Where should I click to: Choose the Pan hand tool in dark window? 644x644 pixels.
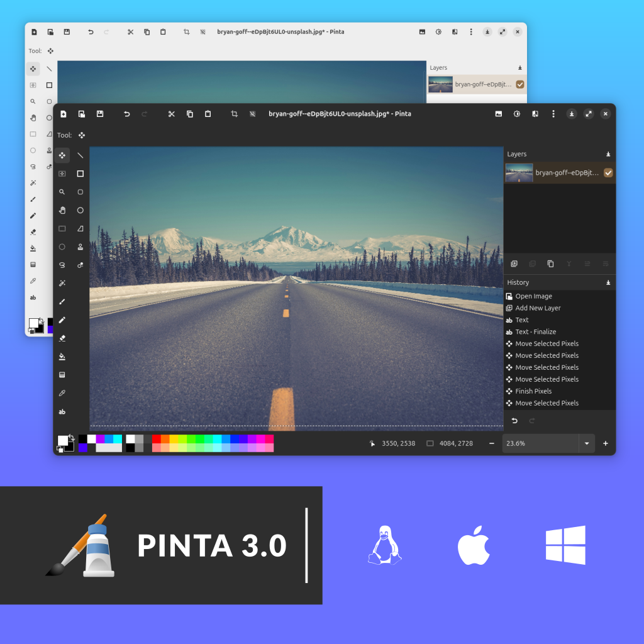tap(62, 210)
